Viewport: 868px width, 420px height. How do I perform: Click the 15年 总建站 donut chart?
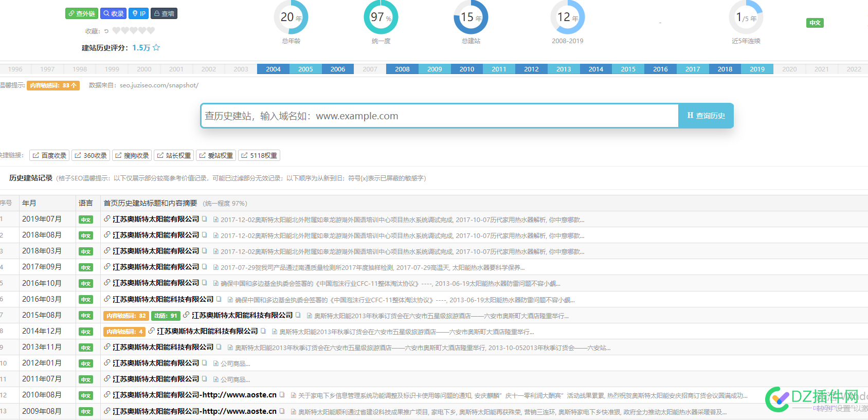471,17
